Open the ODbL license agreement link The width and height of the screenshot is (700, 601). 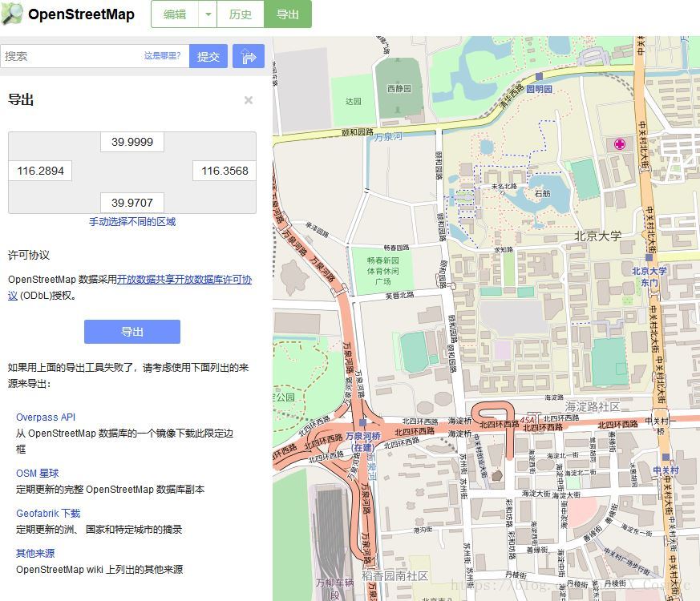click(x=130, y=288)
